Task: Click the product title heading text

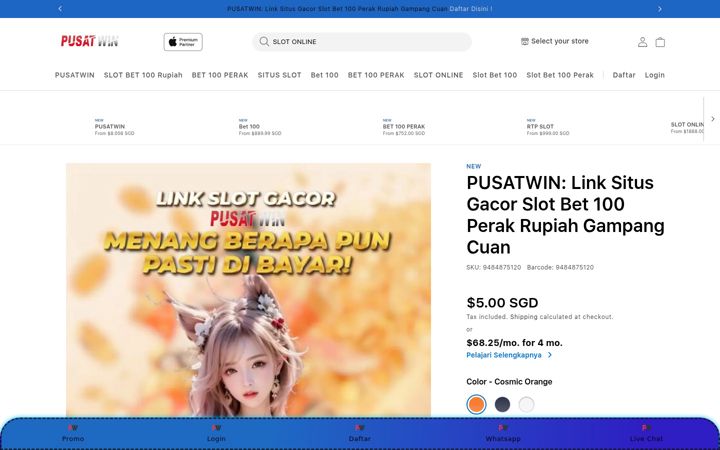Action: (565, 215)
